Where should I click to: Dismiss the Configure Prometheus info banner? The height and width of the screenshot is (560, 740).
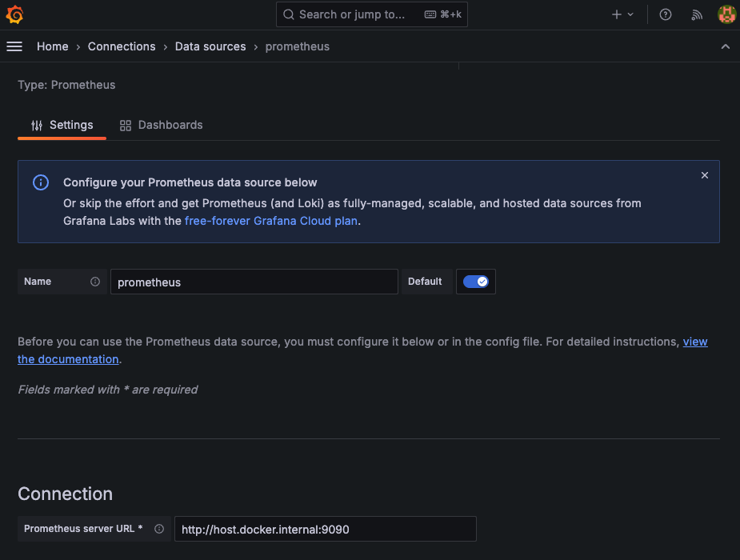(x=704, y=175)
